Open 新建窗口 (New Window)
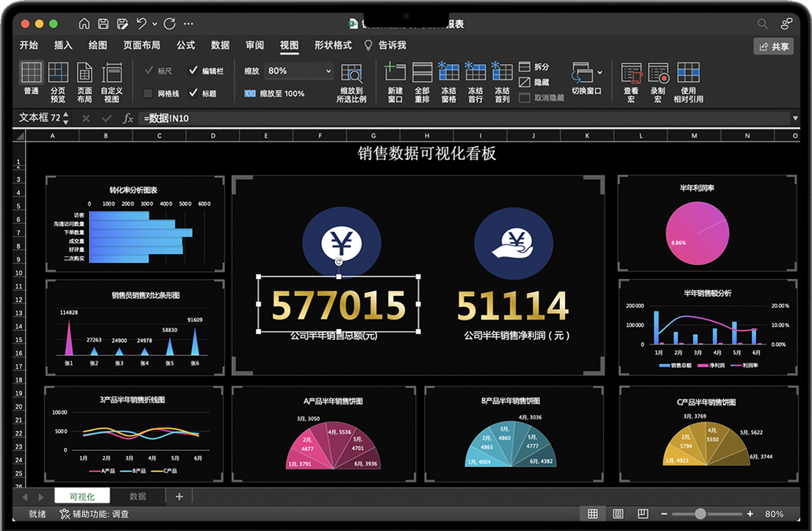 point(395,73)
